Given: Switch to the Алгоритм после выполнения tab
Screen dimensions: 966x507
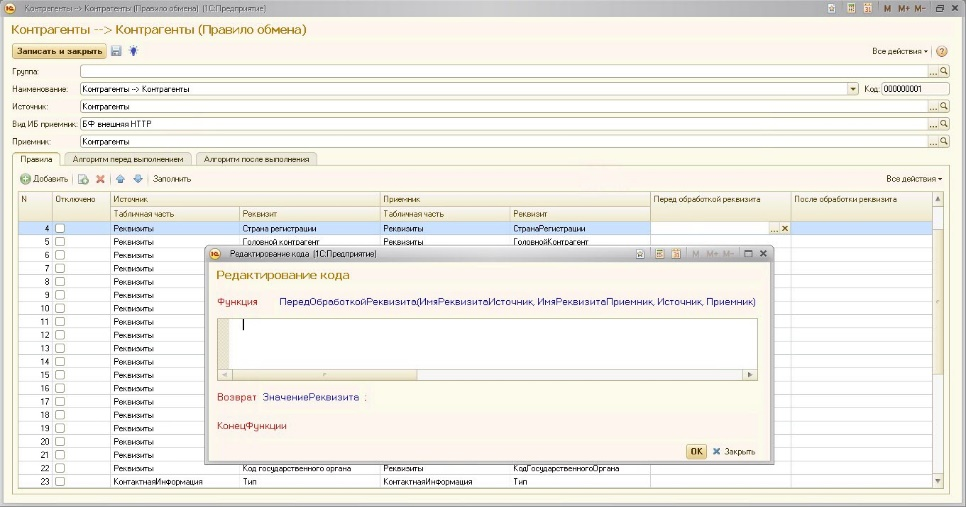Looking at the screenshot, I should pyautogui.click(x=257, y=159).
